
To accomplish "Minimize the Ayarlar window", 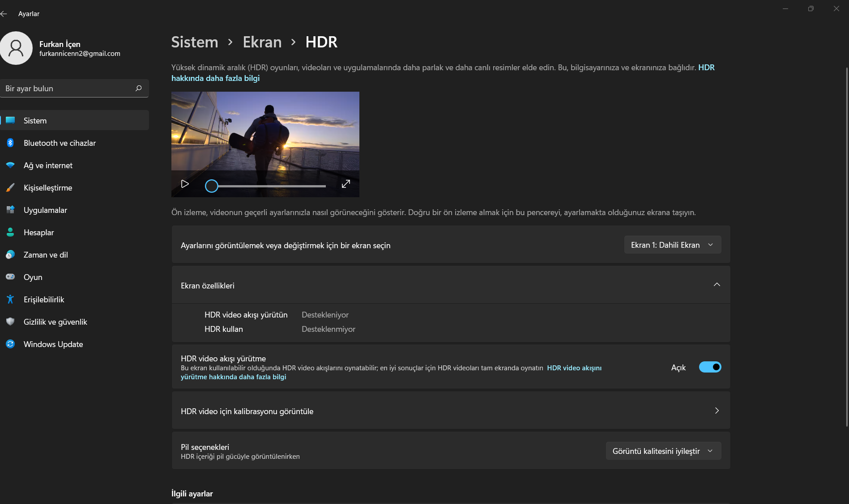I will [x=785, y=8].
